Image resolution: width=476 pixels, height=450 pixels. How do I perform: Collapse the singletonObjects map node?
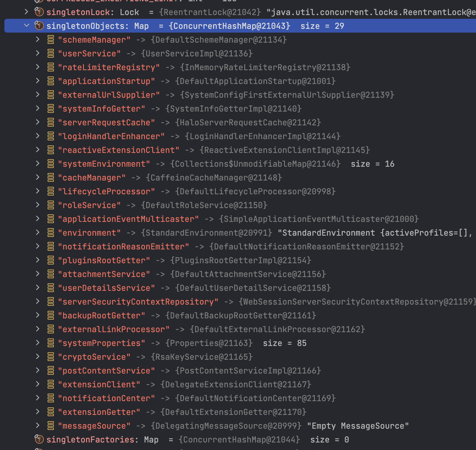[x=27, y=26]
